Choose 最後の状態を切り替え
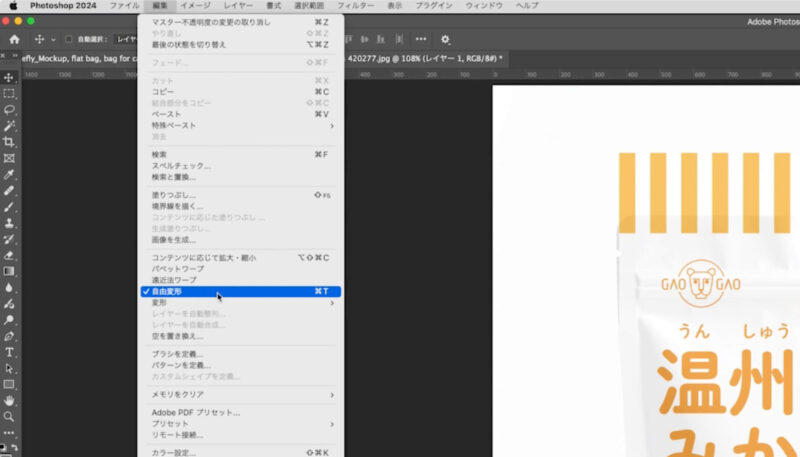 tap(241, 45)
